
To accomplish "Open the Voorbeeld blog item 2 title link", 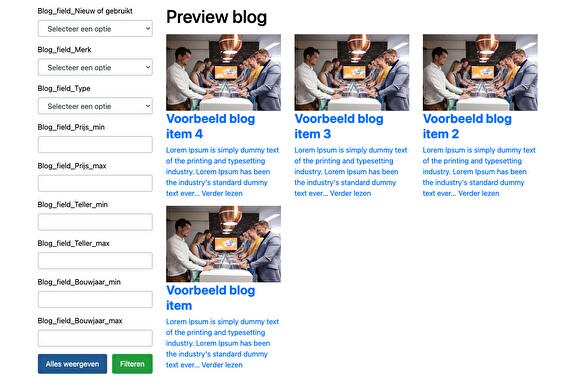I will tap(467, 126).
